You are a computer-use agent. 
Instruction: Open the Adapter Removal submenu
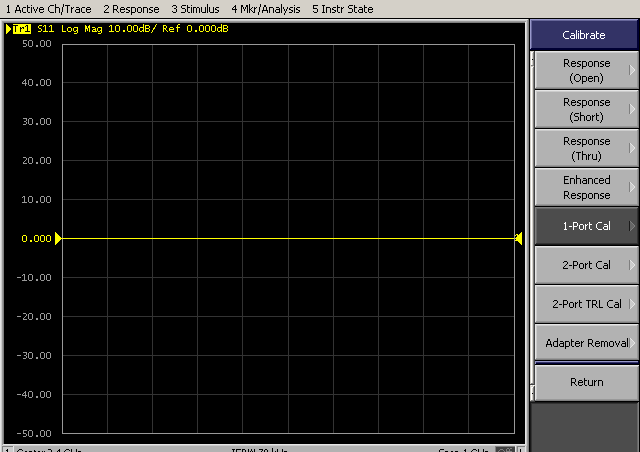[586, 343]
